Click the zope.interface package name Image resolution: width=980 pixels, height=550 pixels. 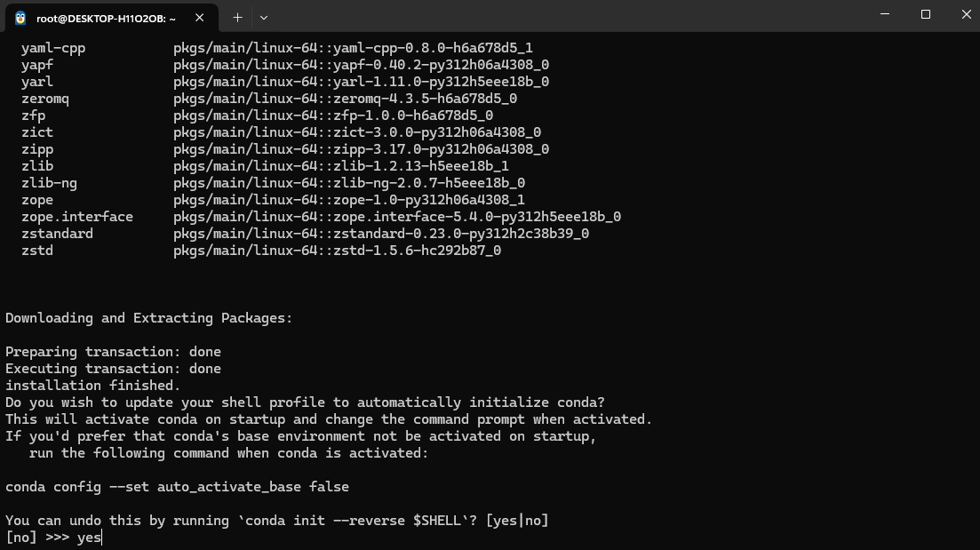tap(77, 217)
